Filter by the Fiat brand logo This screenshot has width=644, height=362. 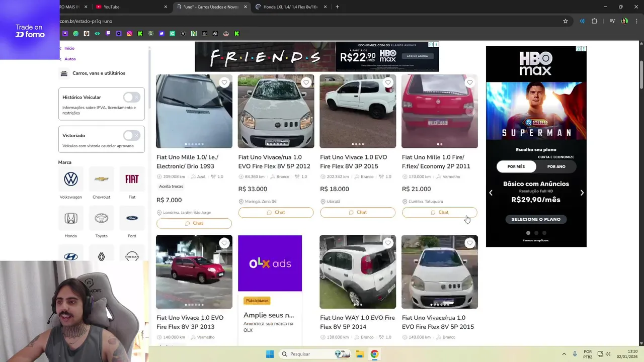pos(132,179)
